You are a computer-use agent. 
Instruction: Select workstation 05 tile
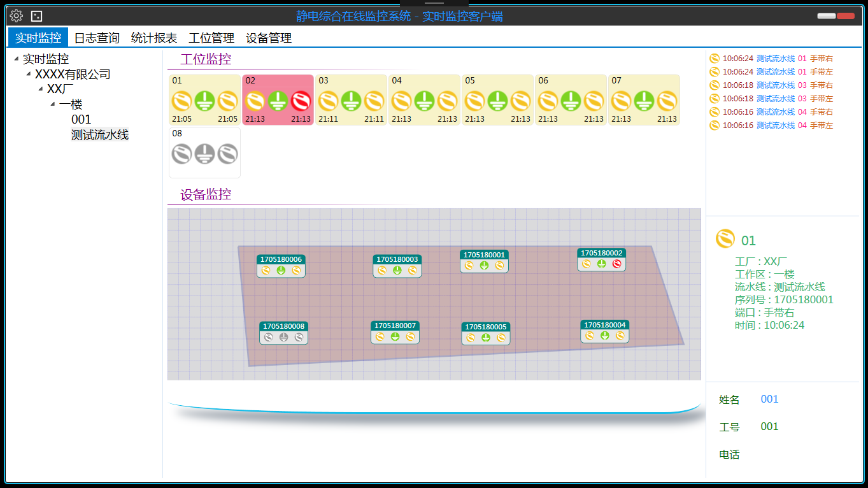(x=497, y=99)
